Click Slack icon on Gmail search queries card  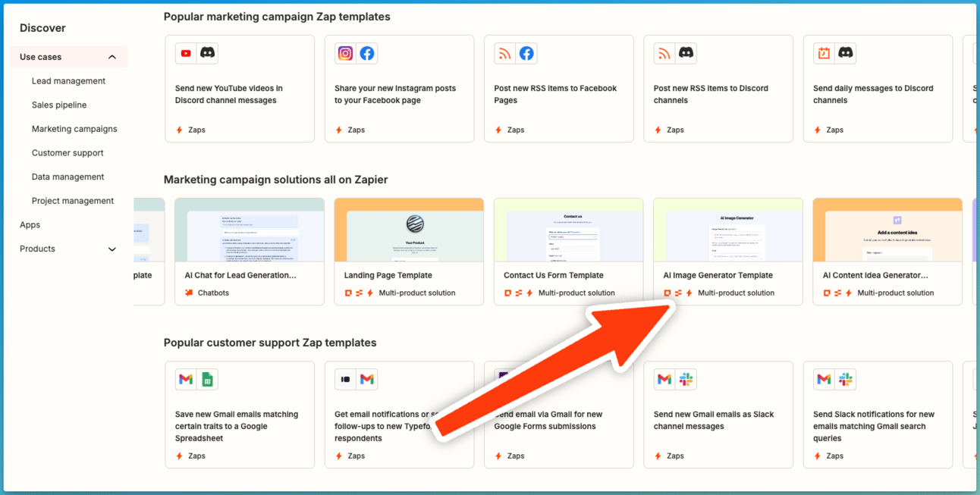coord(846,379)
